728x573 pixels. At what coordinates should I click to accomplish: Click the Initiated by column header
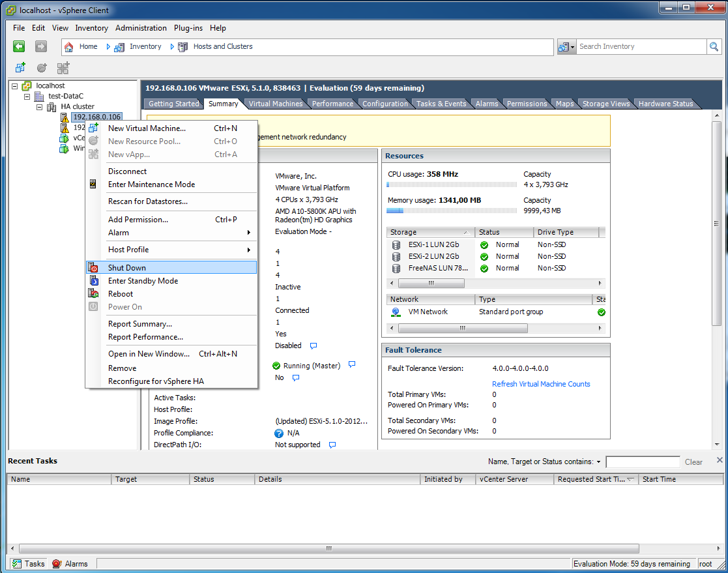(448, 479)
